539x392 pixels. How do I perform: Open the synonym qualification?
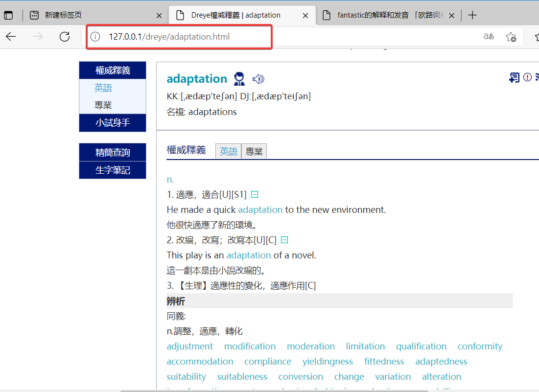pos(421,346)
